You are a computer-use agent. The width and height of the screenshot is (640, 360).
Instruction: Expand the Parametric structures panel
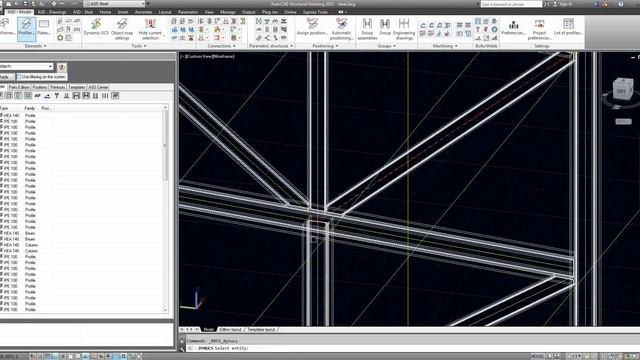pyautogui.click(x=271, y=46)
